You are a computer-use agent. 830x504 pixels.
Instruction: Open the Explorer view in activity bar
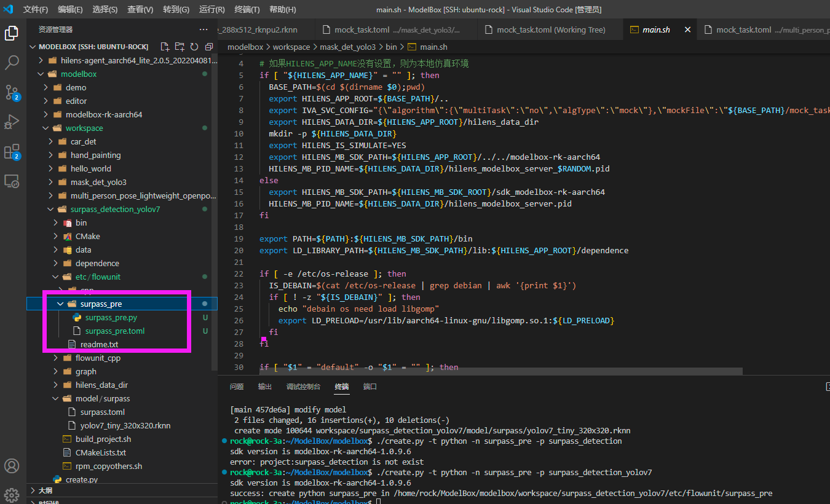(12, 33)
